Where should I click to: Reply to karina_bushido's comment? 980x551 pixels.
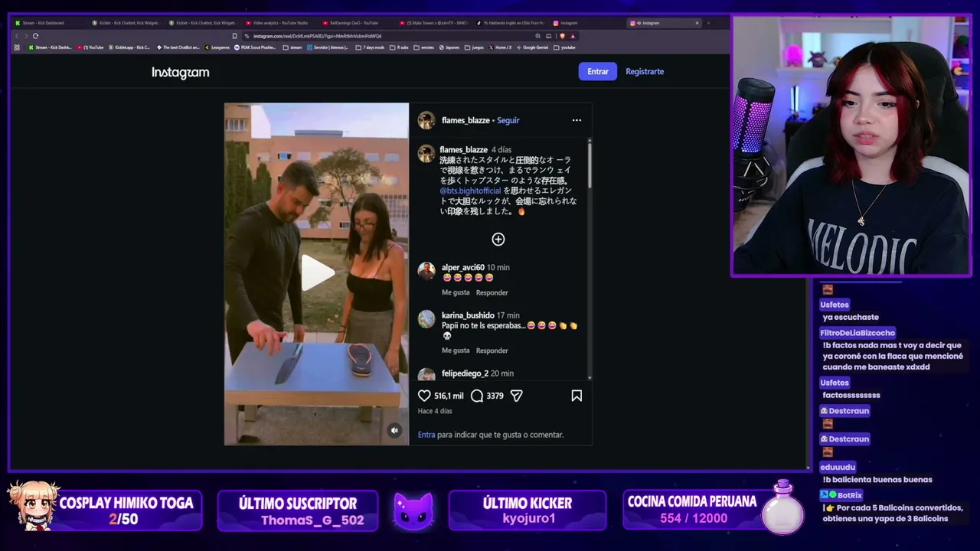point(492,350)
